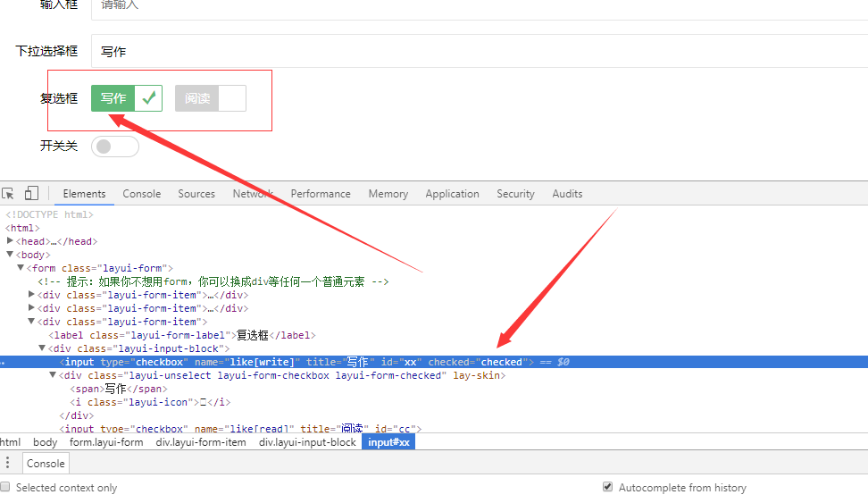Collapse the layui-input-block div
The width and height of the screenshot is (868, 503).
pyautogui.click(x=42, y=348)
